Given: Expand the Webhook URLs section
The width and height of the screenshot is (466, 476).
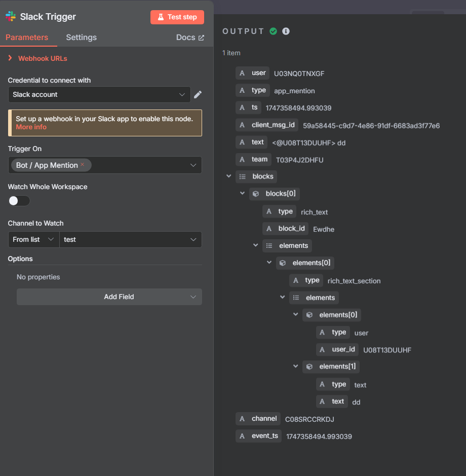Looking at the screenshot, I should coord(37,58).
